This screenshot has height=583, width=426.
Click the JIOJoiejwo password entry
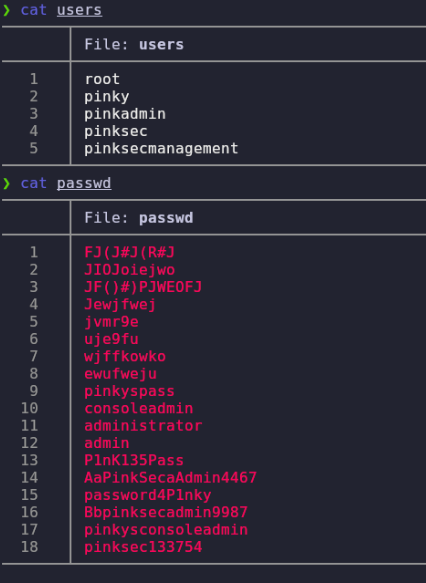[x=129, y=270]
